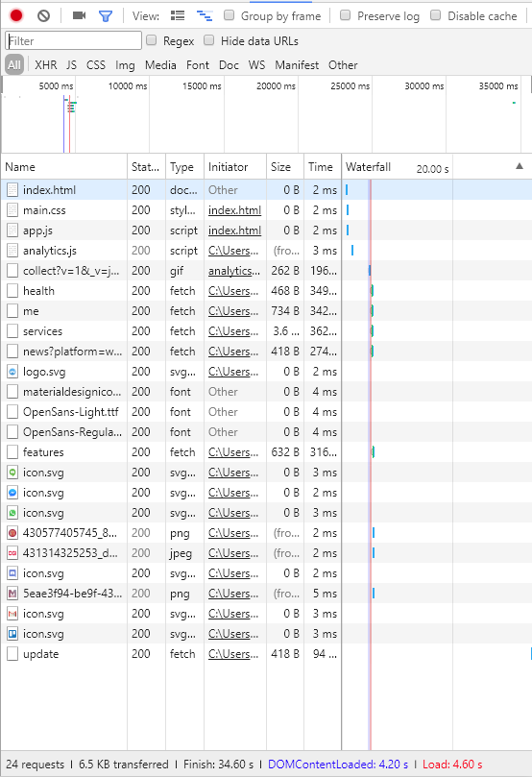The width and height of the screenshot is (532, 777).
Task: Filter requests by Manifest
Action: pos(297,65)
